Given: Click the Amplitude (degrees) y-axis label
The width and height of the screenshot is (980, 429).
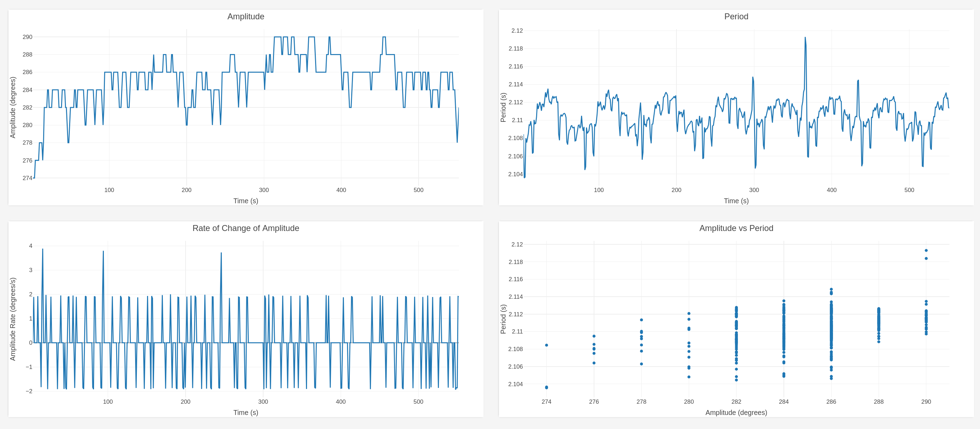Looking at the screenshot, I should 13,107.
